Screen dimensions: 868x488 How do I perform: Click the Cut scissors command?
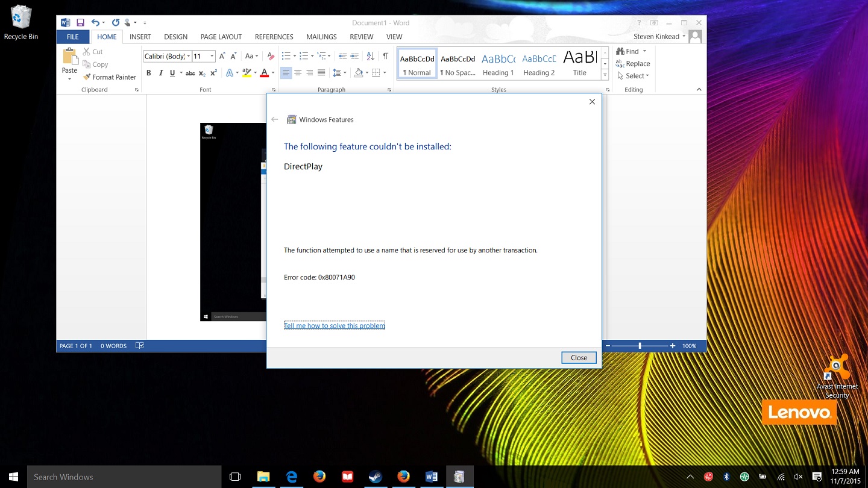pos(93,52)
